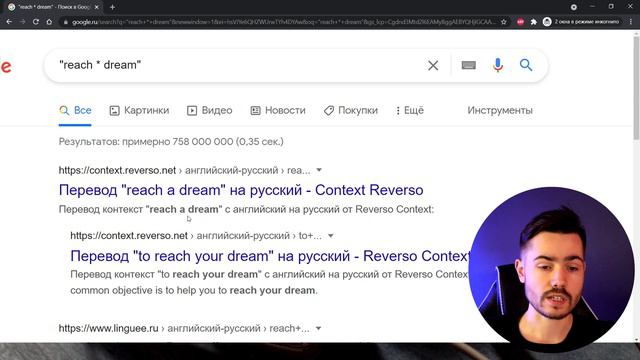The height and width of the screenshot is (360, 640).
Task: Go back using browser back arrow
Action: tap(9, 22)
